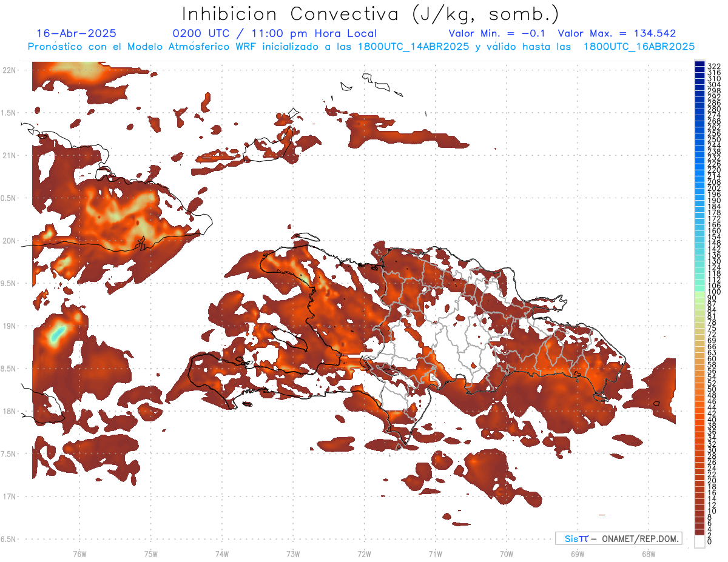Click the '69W' longitude label
Screen dimensions: 728x562
tap(577, 554)
